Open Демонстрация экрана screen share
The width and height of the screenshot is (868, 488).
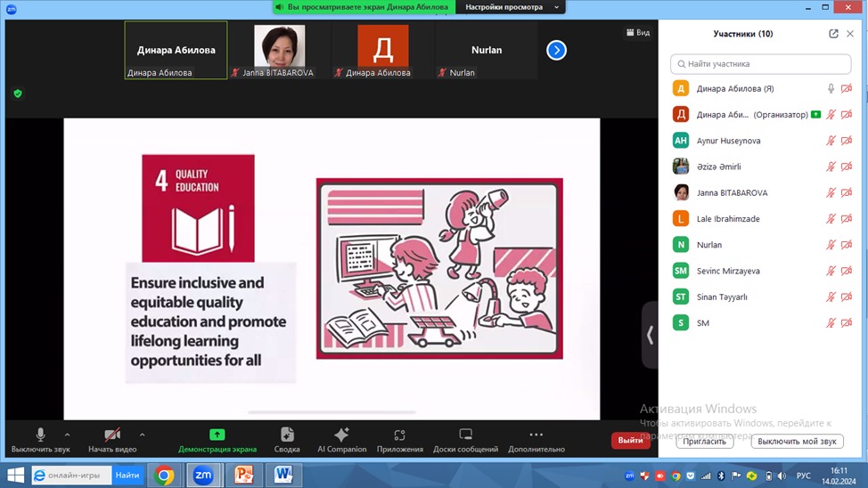(217, 441)
